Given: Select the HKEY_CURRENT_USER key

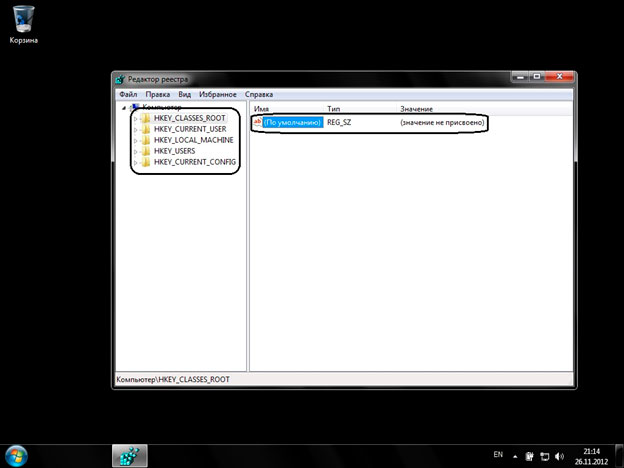Looking at the screenshot, I should tap(189, 129).
